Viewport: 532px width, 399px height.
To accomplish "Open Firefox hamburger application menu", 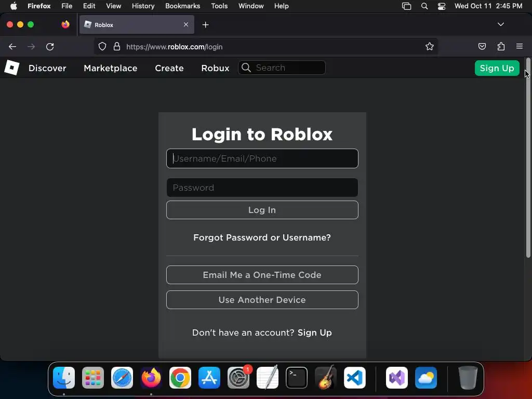I will [520, 46].
